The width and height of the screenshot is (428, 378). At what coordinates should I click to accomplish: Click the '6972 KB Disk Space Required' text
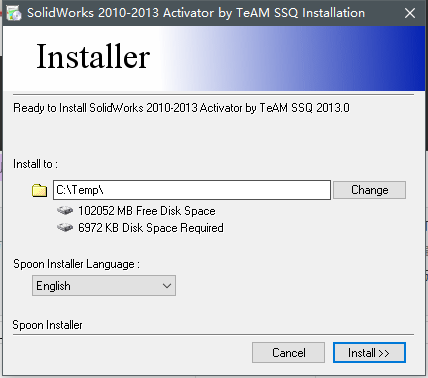point(151,228)
